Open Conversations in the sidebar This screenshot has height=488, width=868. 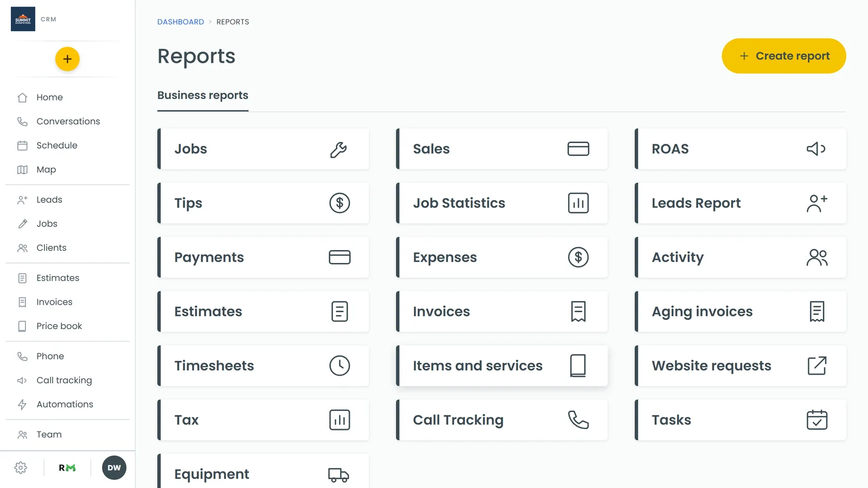[67, 121]
